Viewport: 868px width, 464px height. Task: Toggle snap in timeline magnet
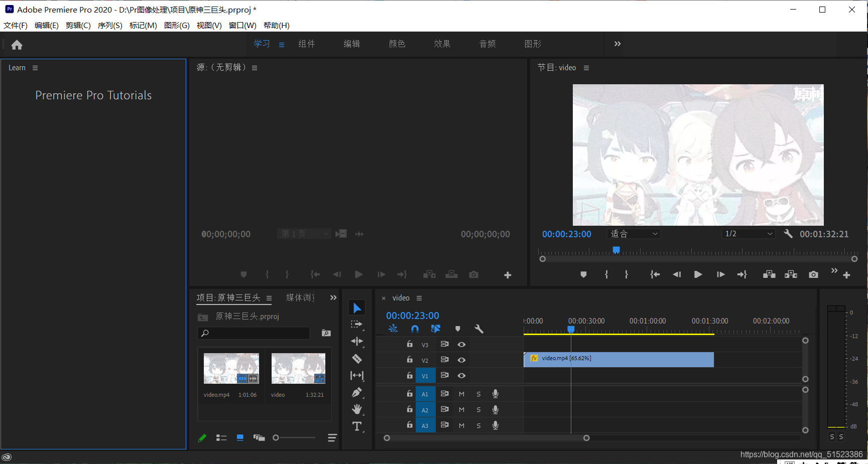tap(415, 329)
